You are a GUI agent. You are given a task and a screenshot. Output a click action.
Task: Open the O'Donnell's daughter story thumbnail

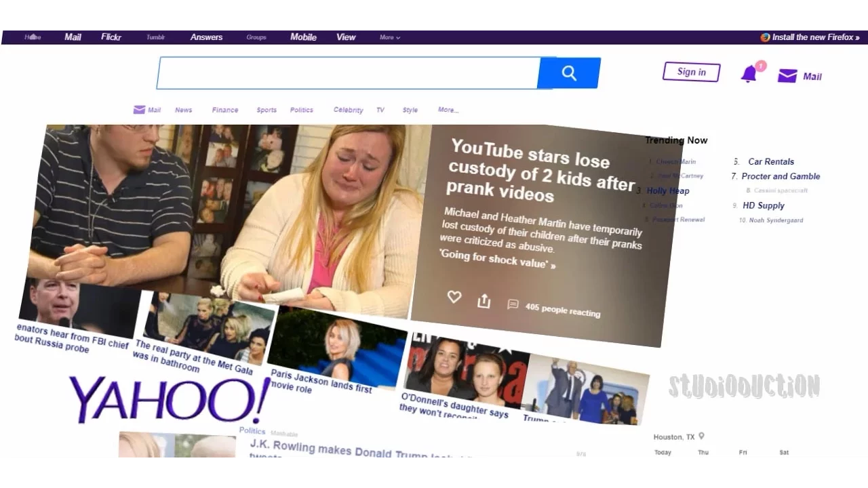(467, 369)
